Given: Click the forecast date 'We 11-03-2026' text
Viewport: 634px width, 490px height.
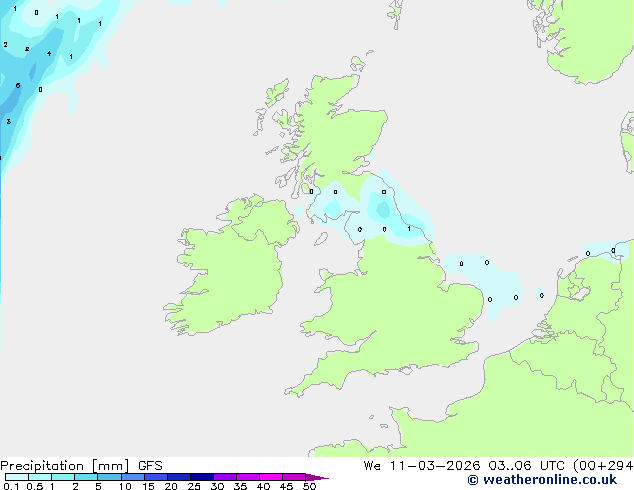Looking at the screenshot, I should (x=422, y=466).
